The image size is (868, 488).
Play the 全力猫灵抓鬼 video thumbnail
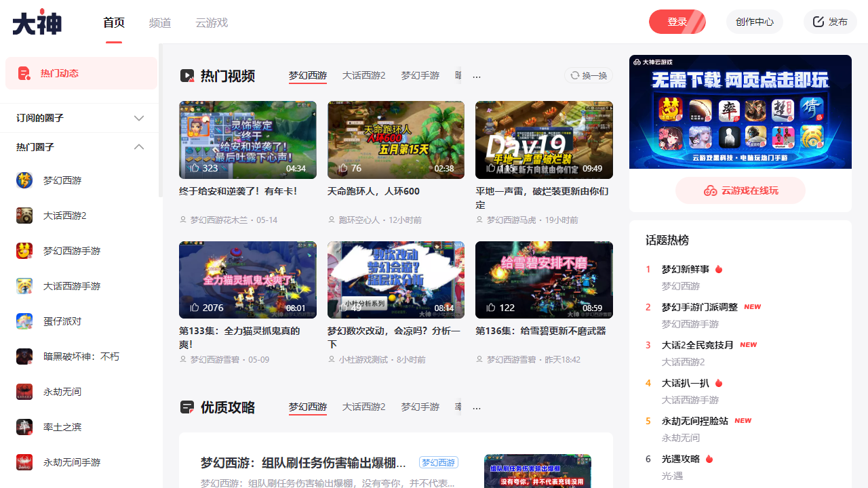(248, 280)
